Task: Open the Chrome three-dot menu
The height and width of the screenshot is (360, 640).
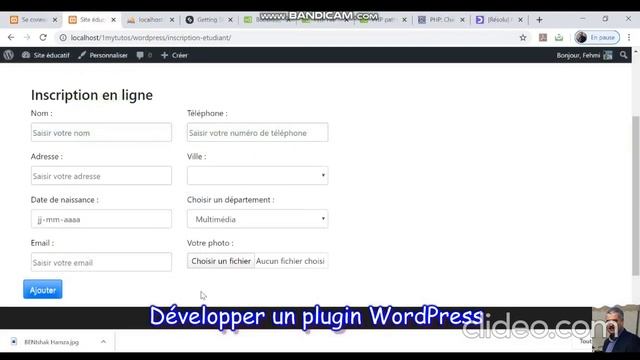Action: 629,38
